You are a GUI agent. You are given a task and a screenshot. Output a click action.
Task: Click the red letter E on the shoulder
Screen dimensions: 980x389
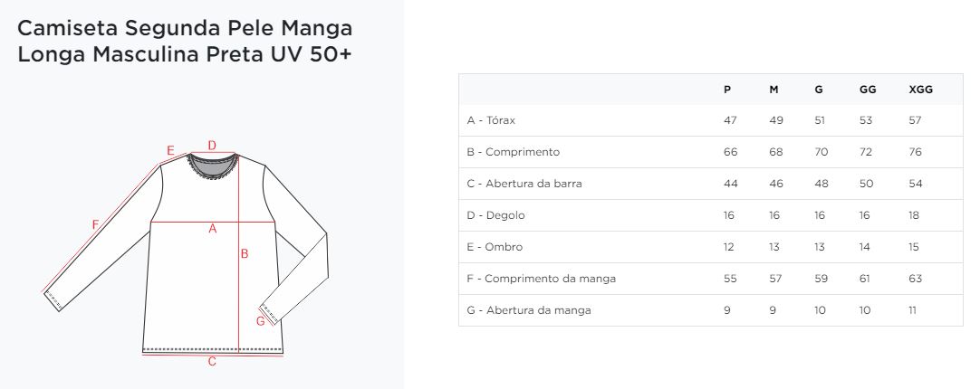(170, 150)
